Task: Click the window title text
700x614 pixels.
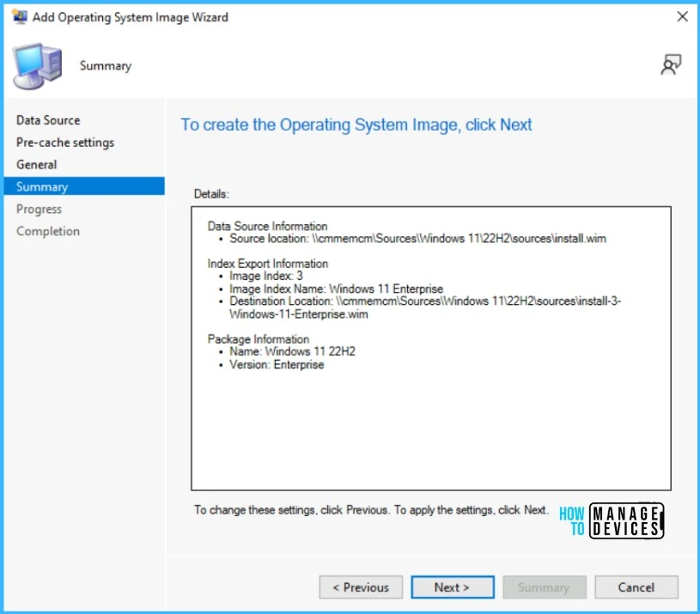Action: tap(131, 17)
